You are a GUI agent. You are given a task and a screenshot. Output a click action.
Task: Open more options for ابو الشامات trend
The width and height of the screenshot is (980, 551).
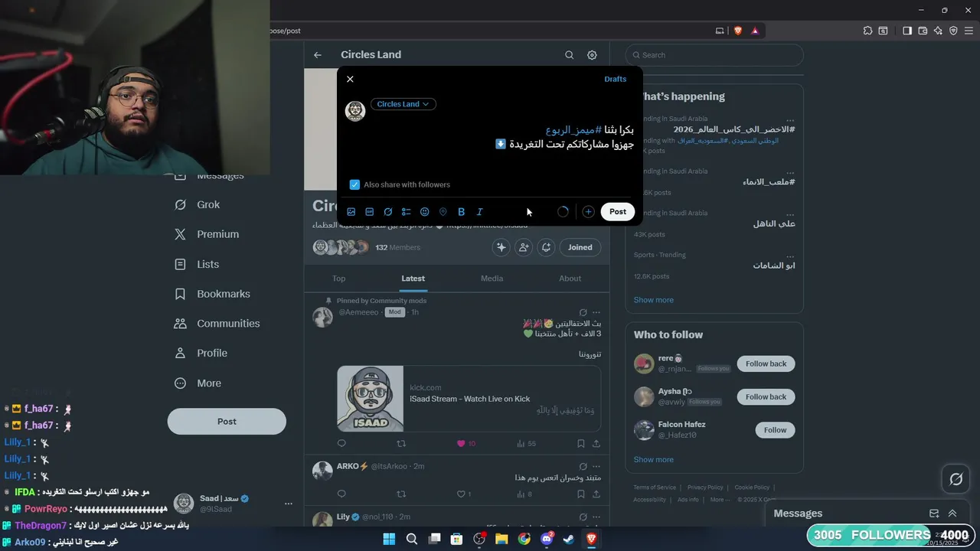click(x=789, y=256)
